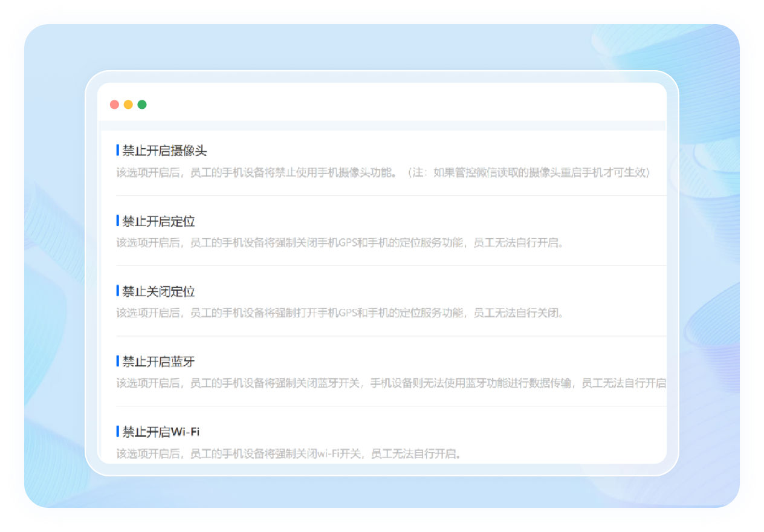This screenshot has height=532, width=764.
Task: Click the Bluetooth data transfer description text
Action: [x=390, y=383]
